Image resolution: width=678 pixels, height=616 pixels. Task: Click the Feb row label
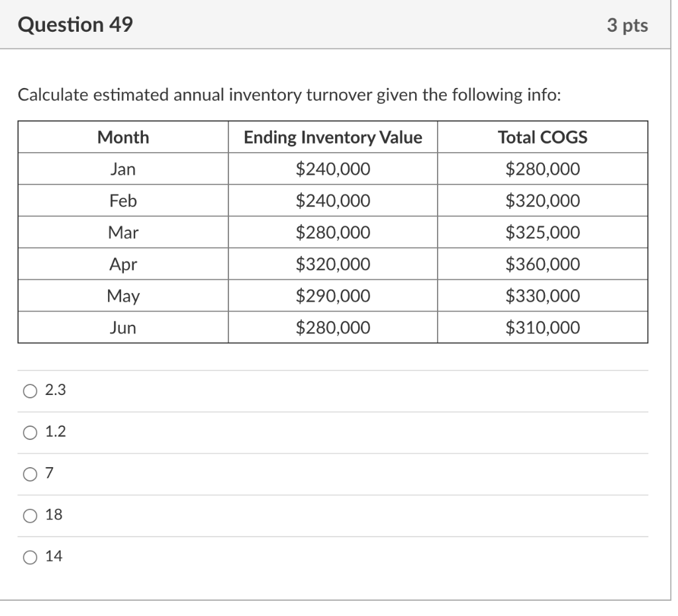(x=123, y=200)
